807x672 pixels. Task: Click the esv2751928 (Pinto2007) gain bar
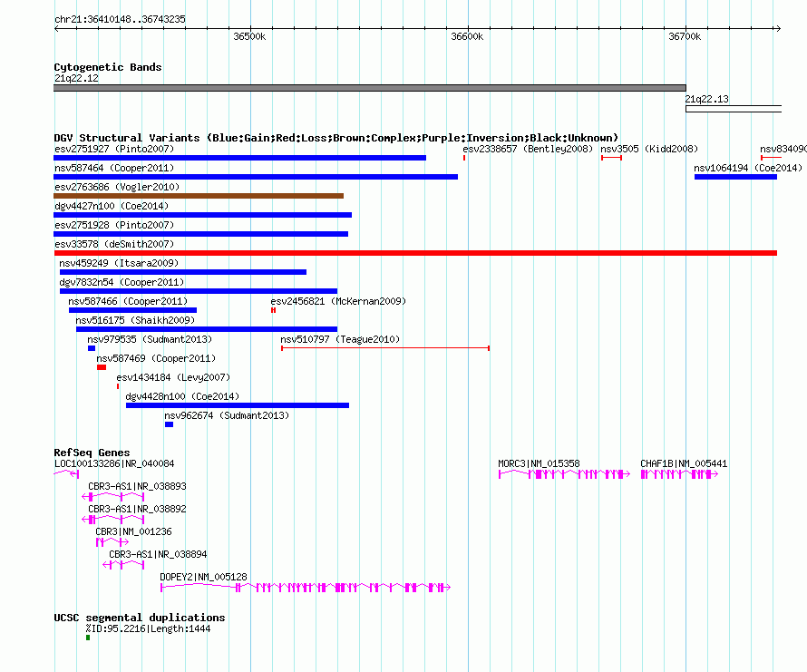pyautogui.click(x=201, y=234)
